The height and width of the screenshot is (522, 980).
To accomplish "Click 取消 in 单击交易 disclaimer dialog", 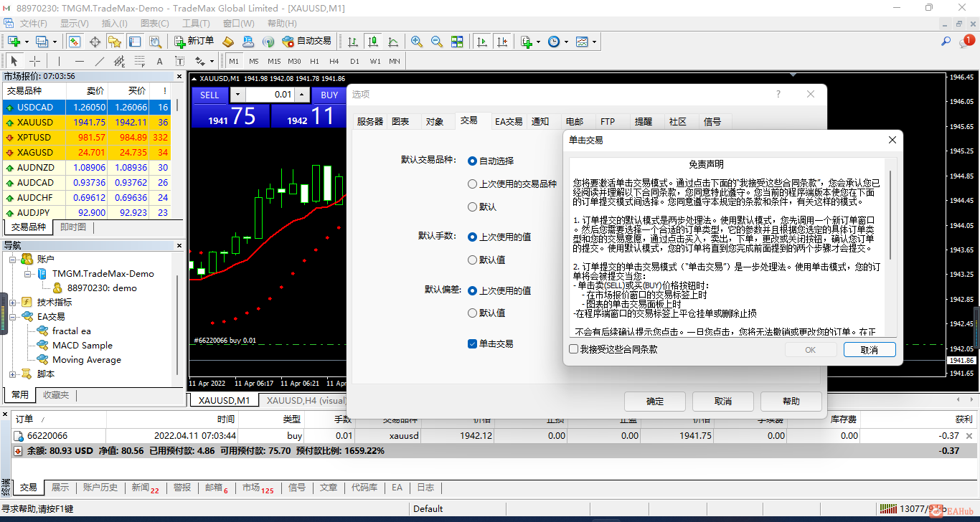I will click(x=870, y=350).
